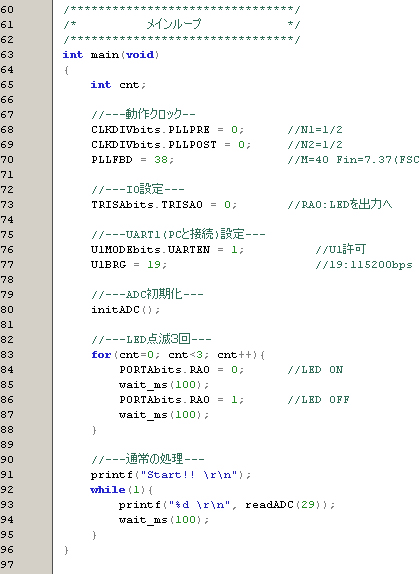
Task: Click the U1BRG value 19
Action: [x=154, y=265]
